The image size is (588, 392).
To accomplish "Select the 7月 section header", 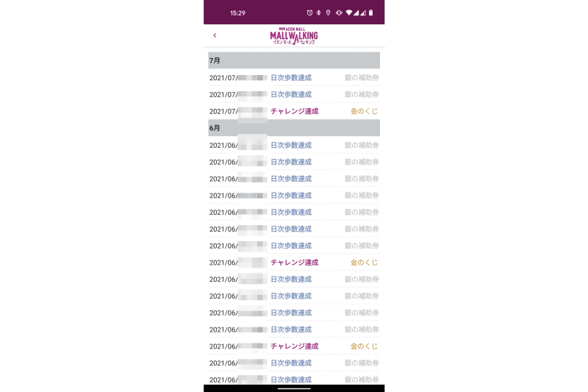I will (x=294, y=60).
